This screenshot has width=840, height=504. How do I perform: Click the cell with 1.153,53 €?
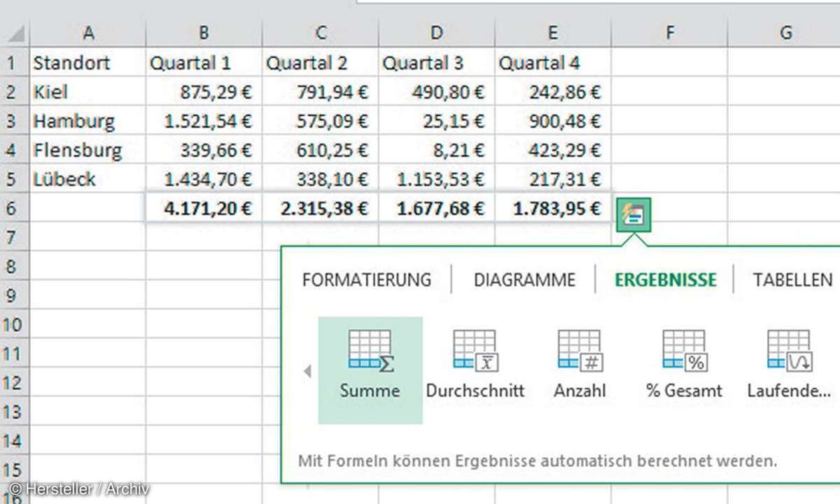(x=436, y=178)
